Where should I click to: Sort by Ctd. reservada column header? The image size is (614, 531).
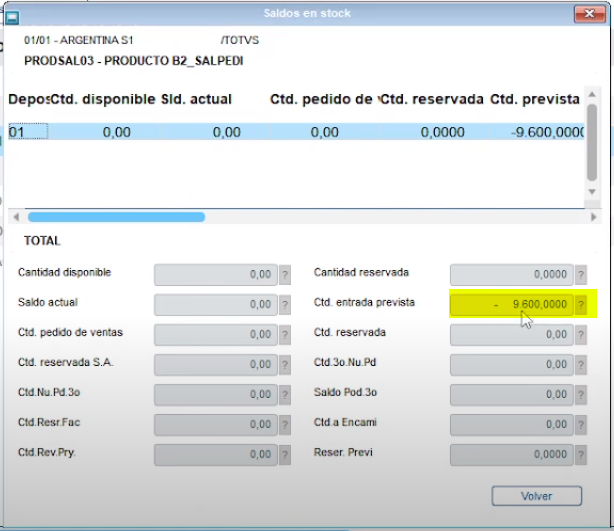pos(432,99)
